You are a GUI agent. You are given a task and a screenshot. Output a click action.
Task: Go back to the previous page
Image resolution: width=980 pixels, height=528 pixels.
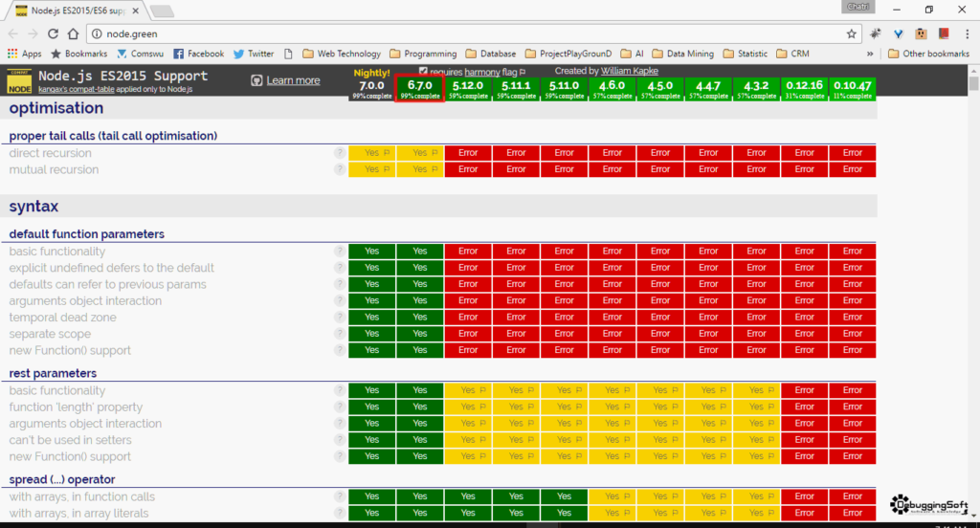click(13, 33)
